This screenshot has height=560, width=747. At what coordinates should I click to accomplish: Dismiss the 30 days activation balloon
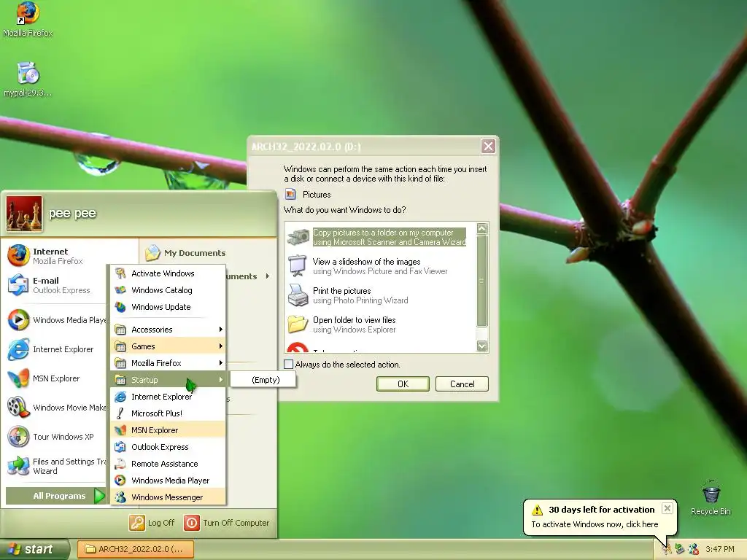click(667, 508)
